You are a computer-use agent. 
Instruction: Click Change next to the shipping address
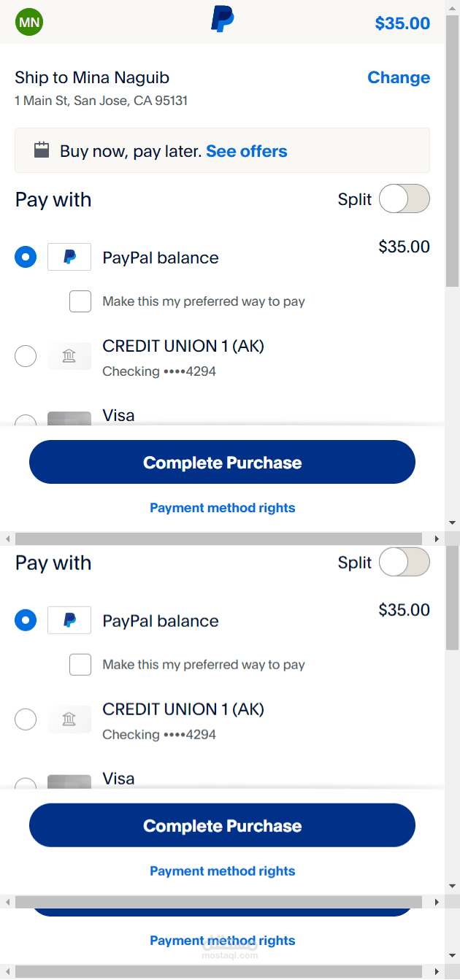[x=398, y=77]
